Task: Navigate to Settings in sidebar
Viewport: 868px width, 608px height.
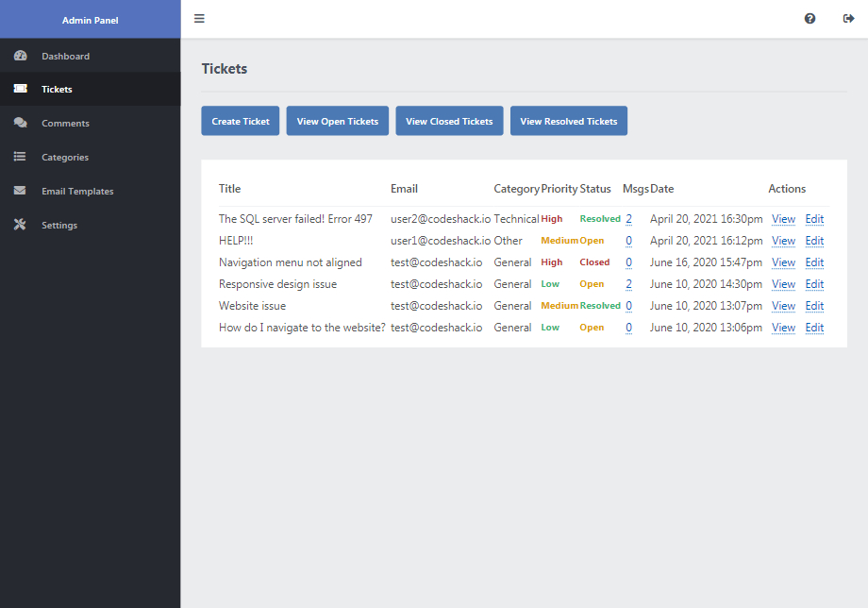Action: click(x=91, y=225)
